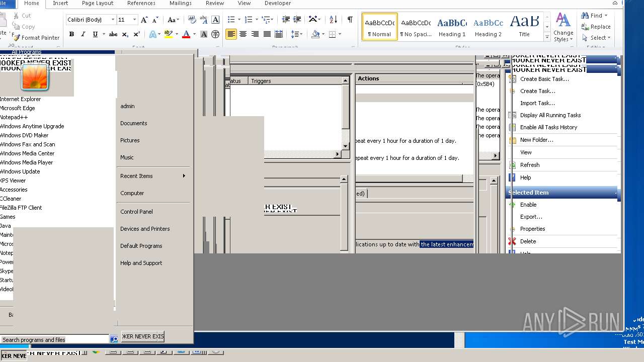The image size is (644, 362).
Task: Justify paragraph text
Action: coord(267,34)
